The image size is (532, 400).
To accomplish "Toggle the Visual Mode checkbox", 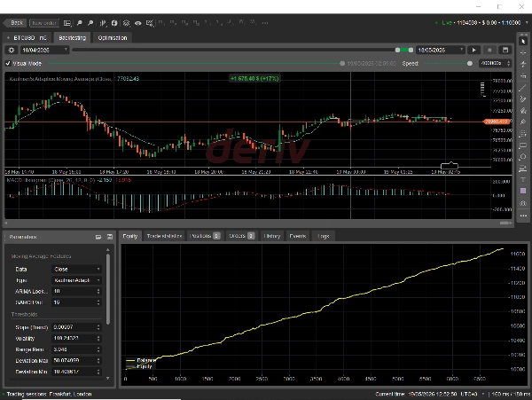I will pyautogui.click(x=8, y=64).
